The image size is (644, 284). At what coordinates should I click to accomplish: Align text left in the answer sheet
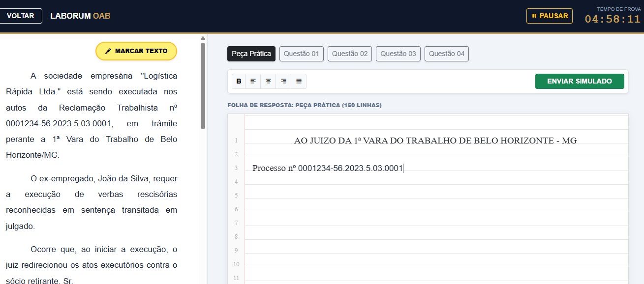click(x=253, y=81)
